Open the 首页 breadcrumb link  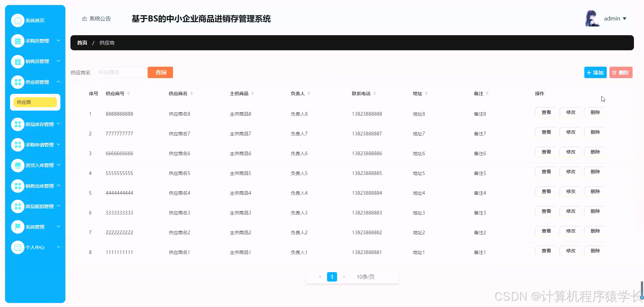tap(82, 43)
